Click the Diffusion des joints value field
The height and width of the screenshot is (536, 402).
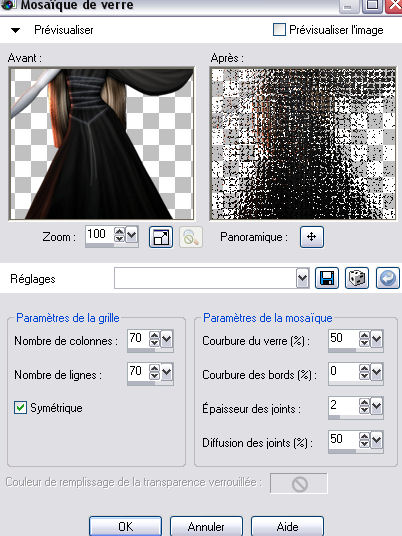[x=343, y=439]
